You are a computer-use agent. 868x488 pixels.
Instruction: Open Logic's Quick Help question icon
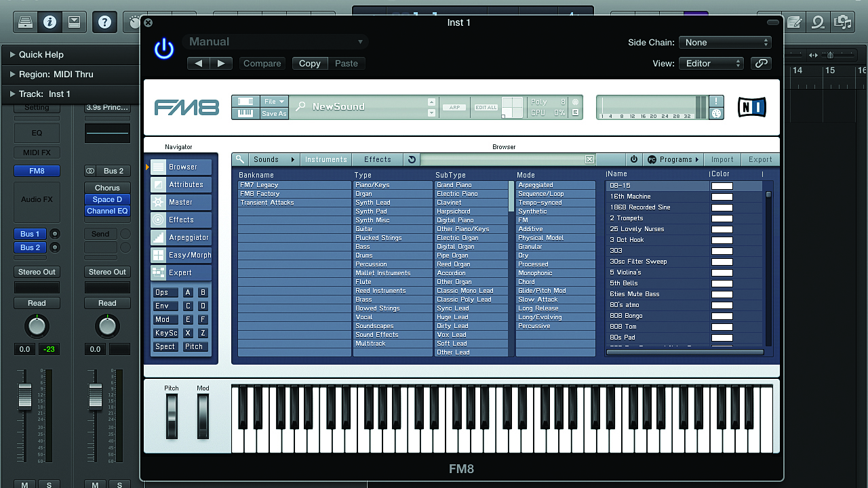[x=104, y=22]
